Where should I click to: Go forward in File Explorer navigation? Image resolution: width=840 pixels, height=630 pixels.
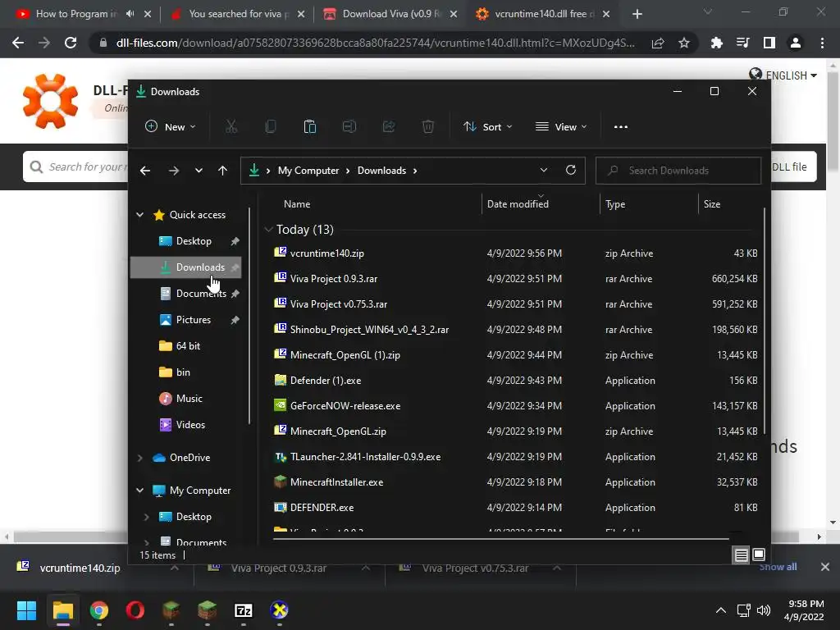click(x=174, y=171)
